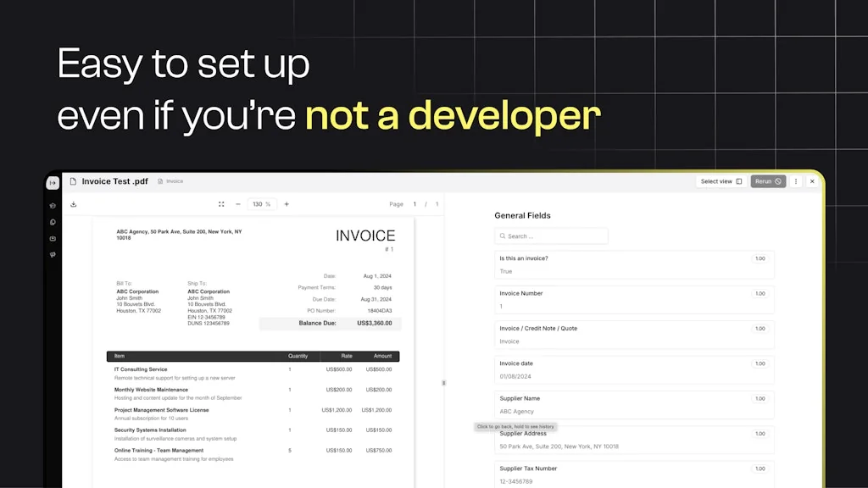Click the Rerun icon inside the Rerun button
This screenshot has height=488, width=868.
[x=777, y=181]
